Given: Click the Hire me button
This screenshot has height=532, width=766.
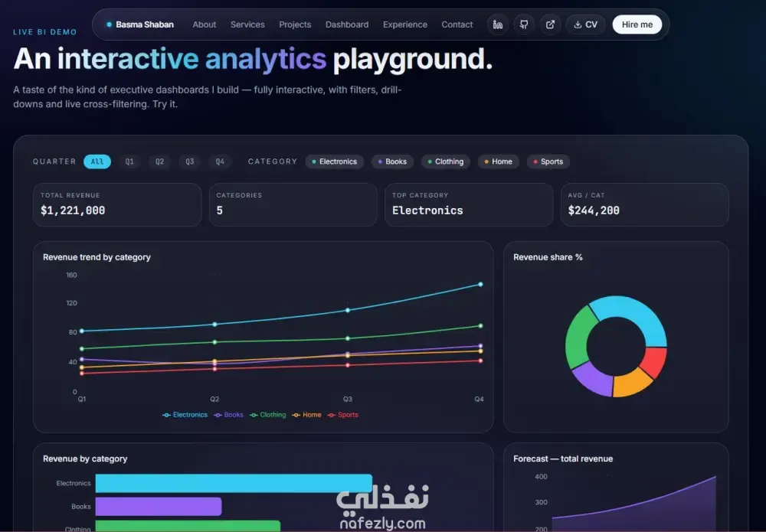Looking at the screenshot, I should [x=637, y=24].
